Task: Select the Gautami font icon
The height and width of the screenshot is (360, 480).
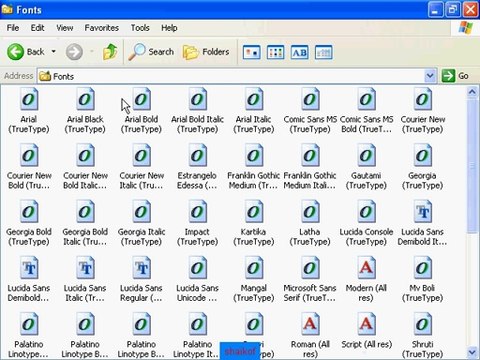Action: click(x=367, y=155)
